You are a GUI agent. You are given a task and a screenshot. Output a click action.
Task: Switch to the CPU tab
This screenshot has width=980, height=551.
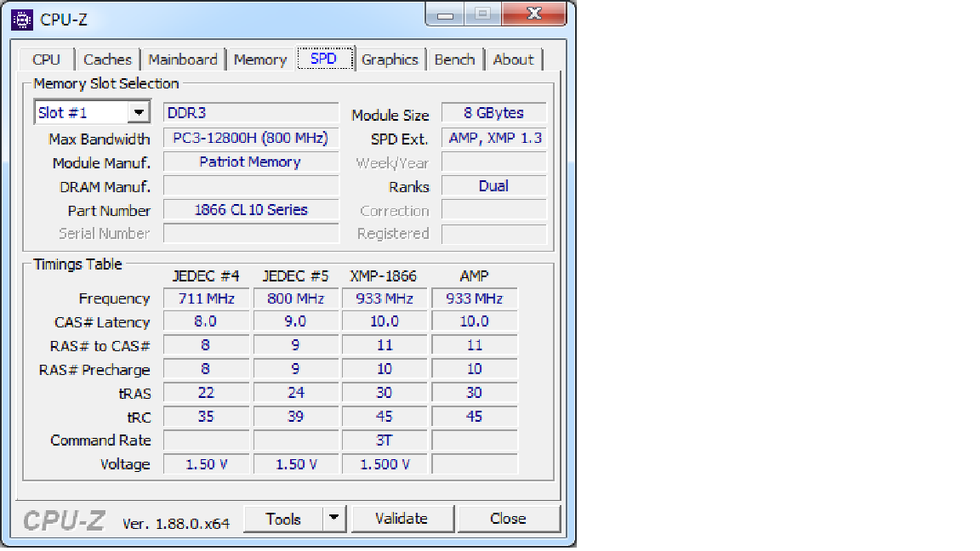tap(46, 60)
